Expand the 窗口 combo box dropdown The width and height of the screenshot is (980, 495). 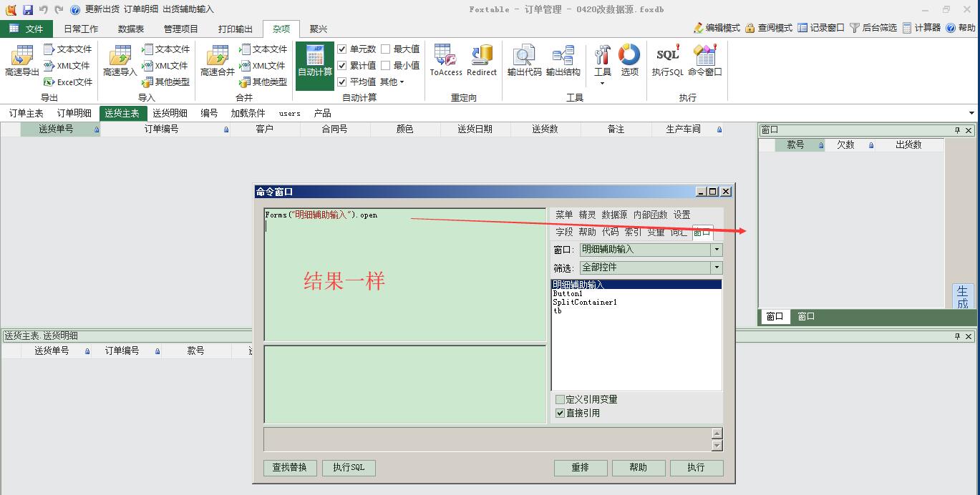[716, 250]
